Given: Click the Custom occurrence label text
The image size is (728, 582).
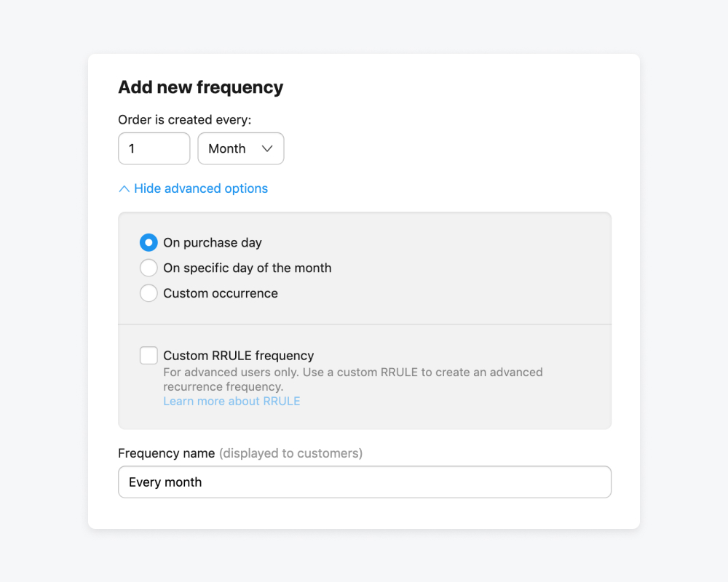Looking at the screenshot, I should point(220,293).
